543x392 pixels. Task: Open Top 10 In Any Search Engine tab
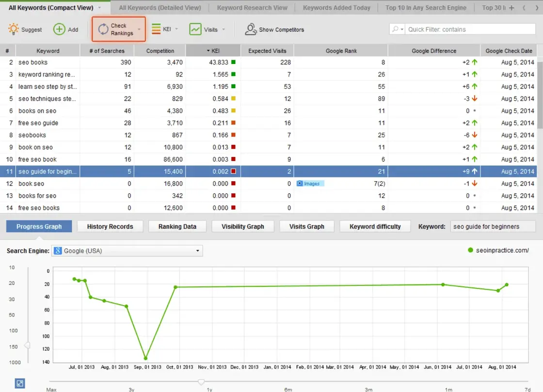click(x=426, y=8)
